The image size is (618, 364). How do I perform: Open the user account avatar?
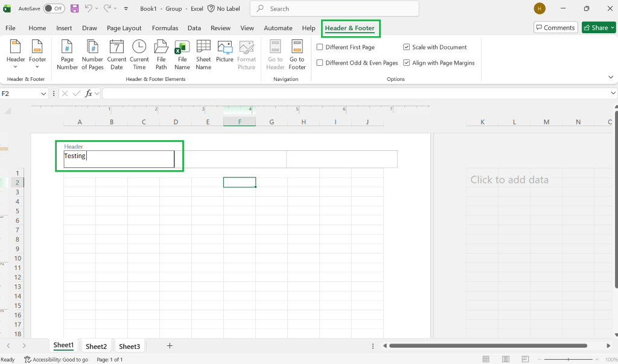540,8
